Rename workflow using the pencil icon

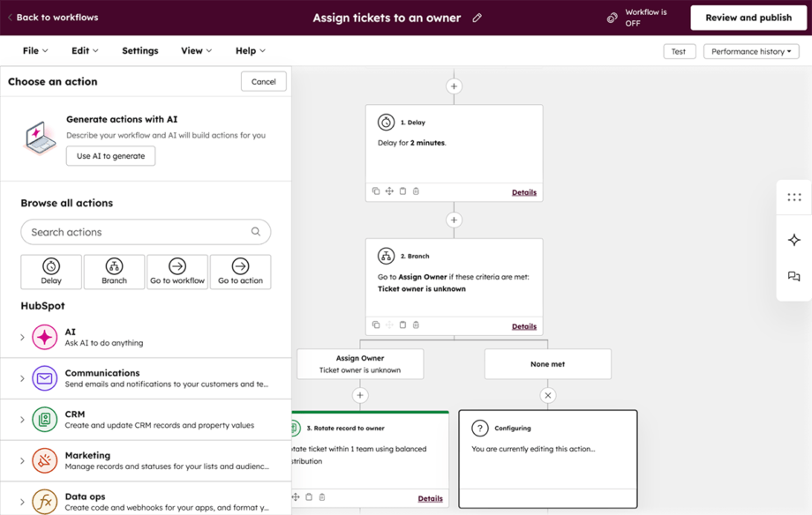(x=477, y=17)
